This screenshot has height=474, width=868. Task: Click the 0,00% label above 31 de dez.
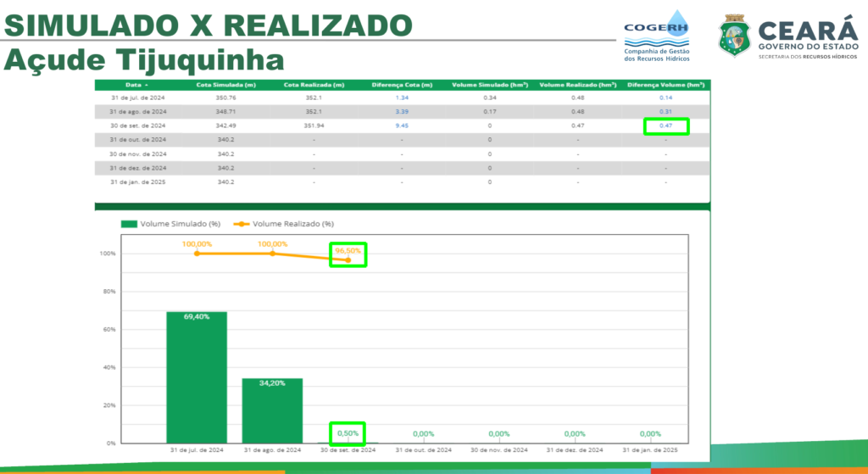tap(575, 434)
